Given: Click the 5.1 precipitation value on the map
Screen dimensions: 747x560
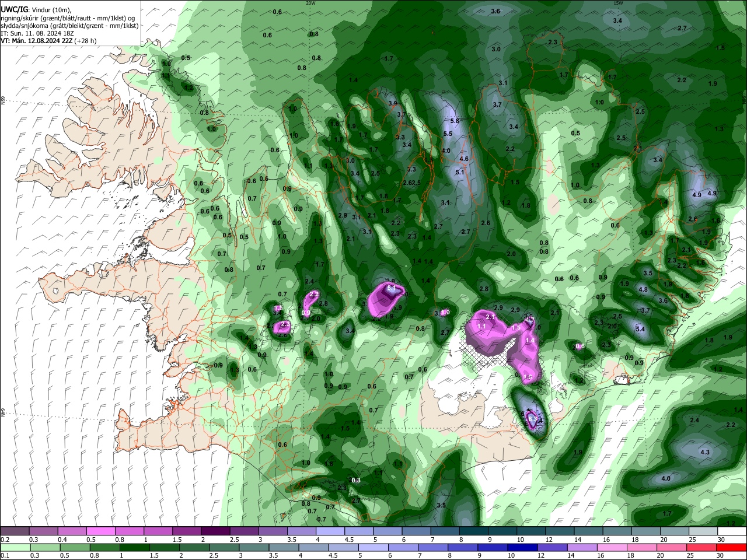Looking at the screenshot, I should pos(459,172).
